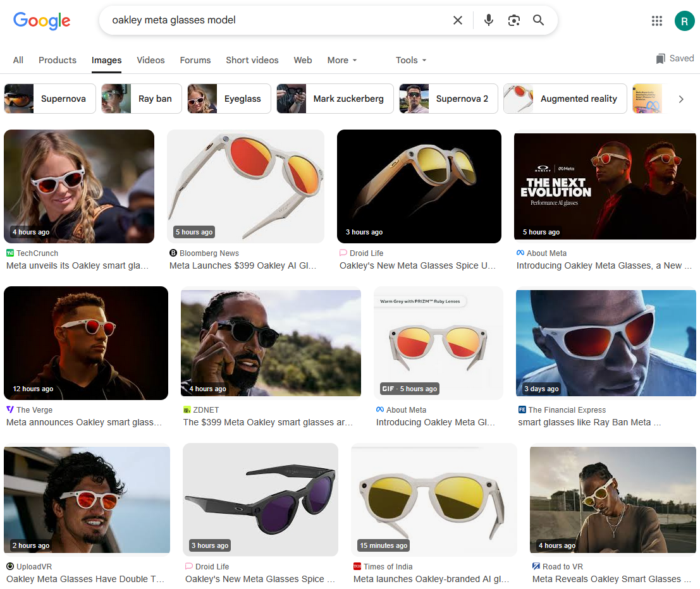
Task: Open 'Oakley's New Meta Glasses Spice U…' link
Action: tap(417, 265)
